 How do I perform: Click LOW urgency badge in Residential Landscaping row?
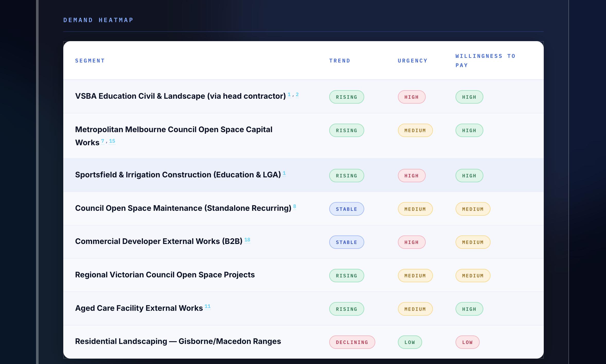point(410,342)
